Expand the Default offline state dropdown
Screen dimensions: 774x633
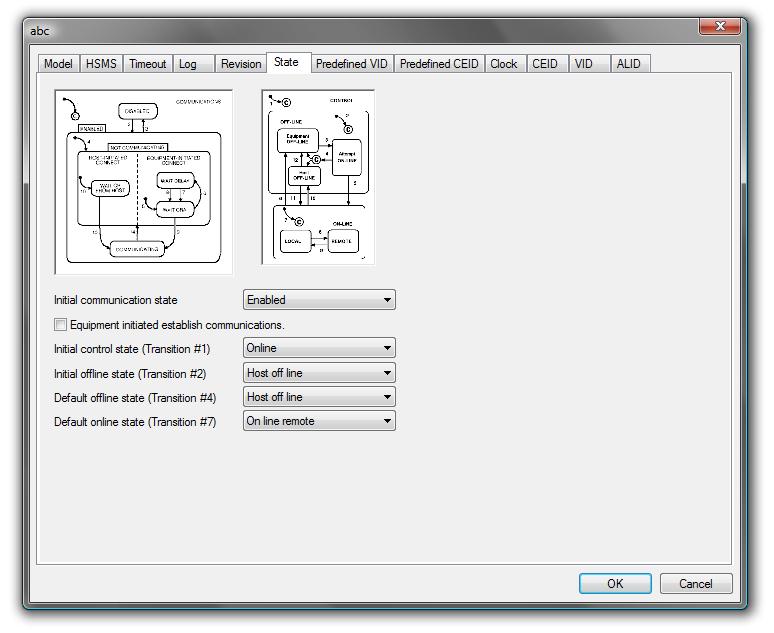[x=319, y=397]
